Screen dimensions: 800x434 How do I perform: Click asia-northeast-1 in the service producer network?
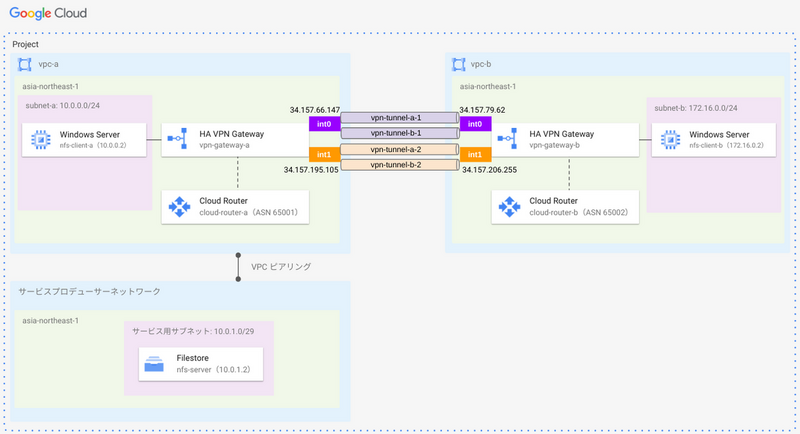(51, 321)
